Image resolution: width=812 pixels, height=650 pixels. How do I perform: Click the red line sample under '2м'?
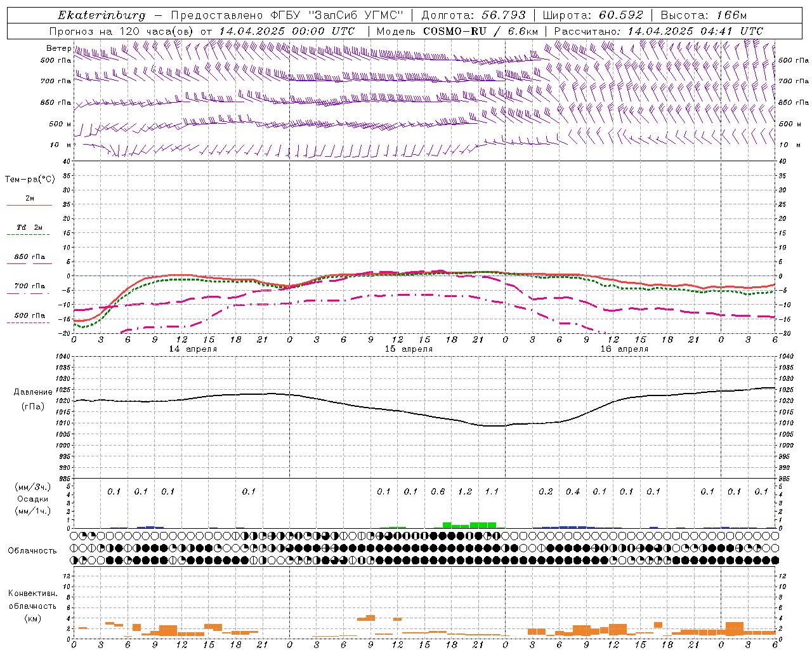tap(29, 205)
